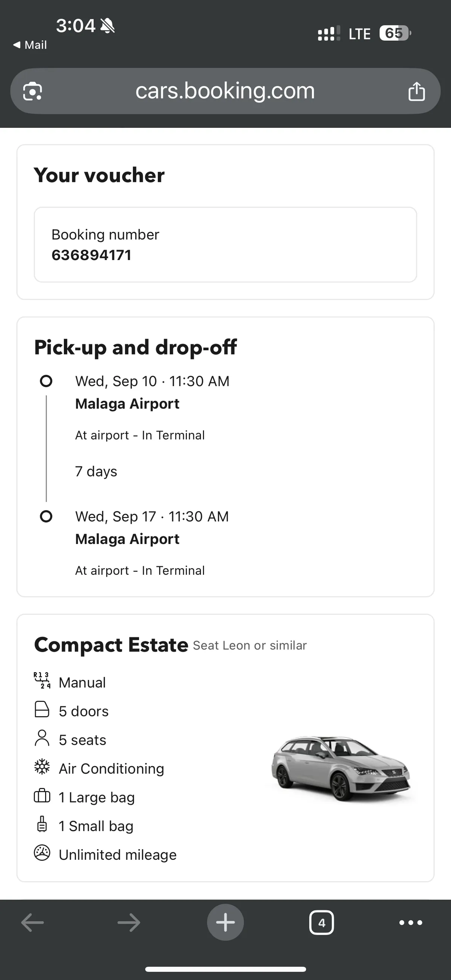Go back with the left arrow button
The height and width of the screenshot is (980, 451).
(x=32, y=922)
